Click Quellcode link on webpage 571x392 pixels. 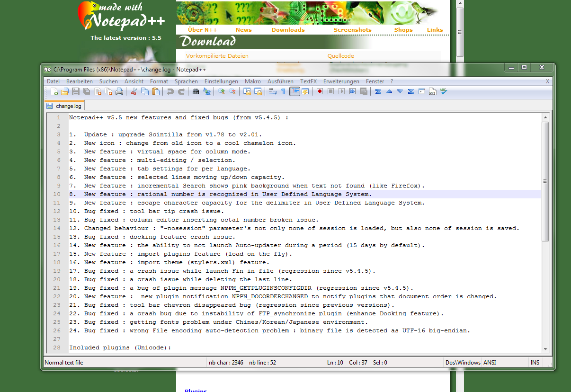(341, 56)
